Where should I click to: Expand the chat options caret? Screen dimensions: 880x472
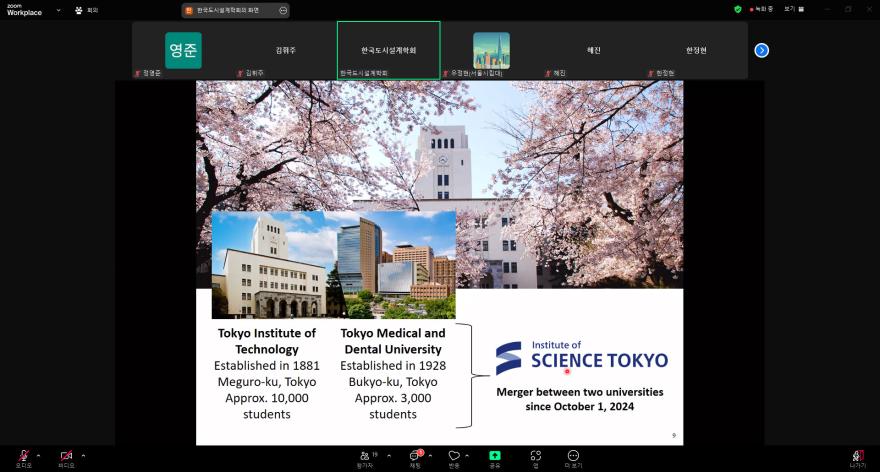[430, 456]
